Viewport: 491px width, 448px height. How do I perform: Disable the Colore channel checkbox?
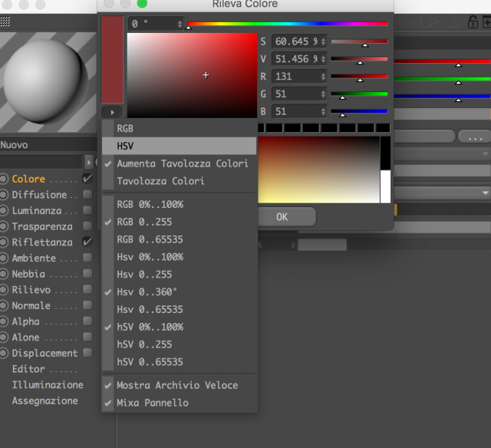(87, 179)
